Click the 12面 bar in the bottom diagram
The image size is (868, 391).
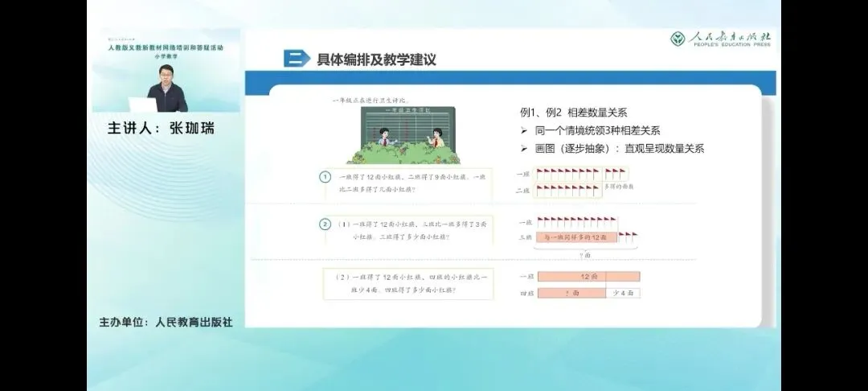point(588,277)
